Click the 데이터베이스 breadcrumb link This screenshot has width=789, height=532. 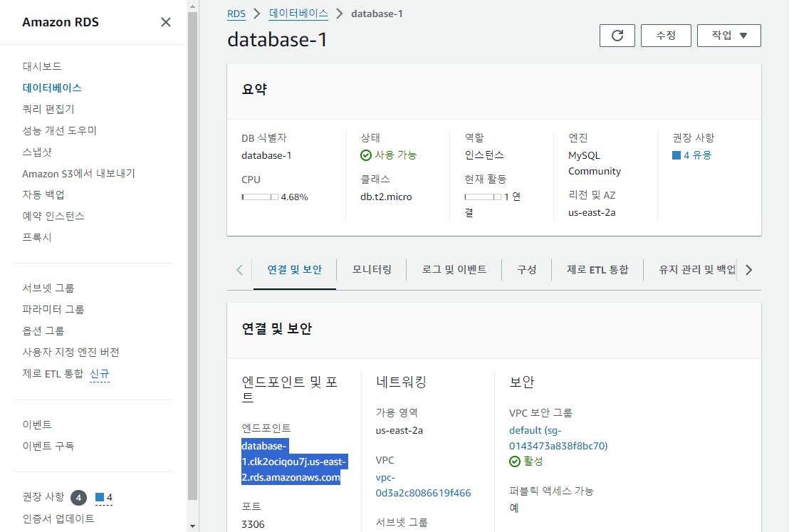click(298, 14)
